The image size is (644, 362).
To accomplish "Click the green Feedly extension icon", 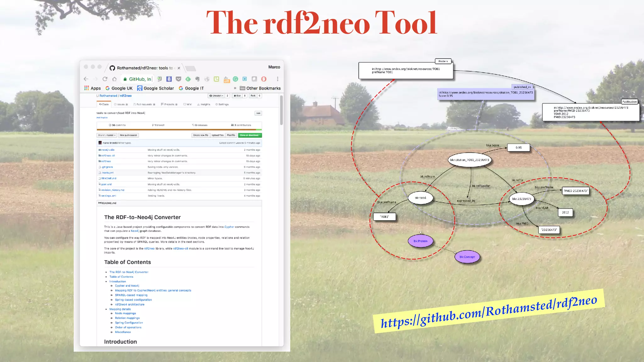I will [x=188, y=79].
